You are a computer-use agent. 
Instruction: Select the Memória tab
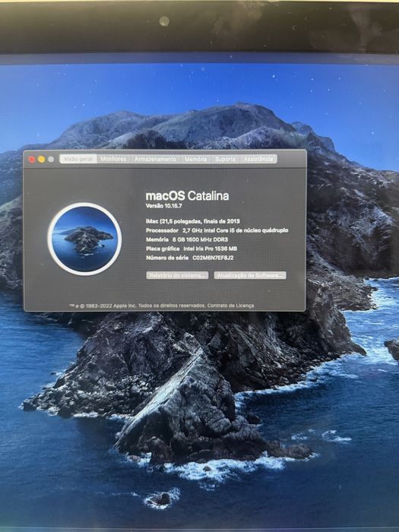(x=196, y=159)
